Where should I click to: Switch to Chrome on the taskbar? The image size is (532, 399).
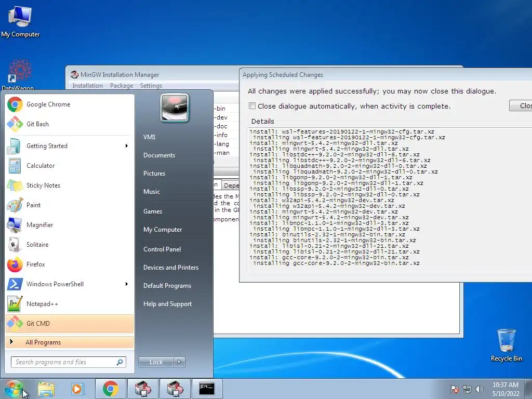pyautogui.click(x=110, y=389)
